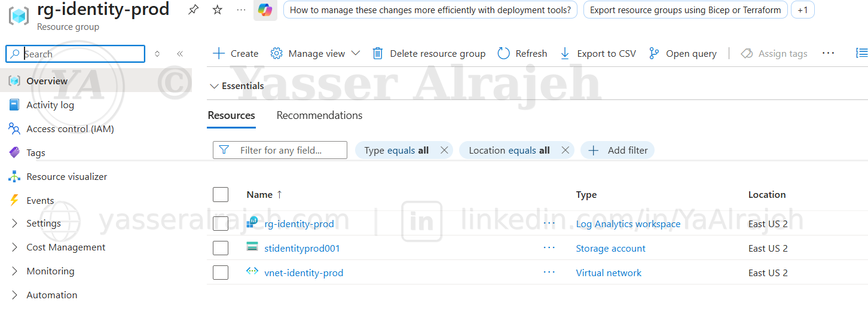Image resolution: width=868 pixels, height=312 pixels.
Task: Pin the rg-identity-prod resource group
Action: pos(193,10)
